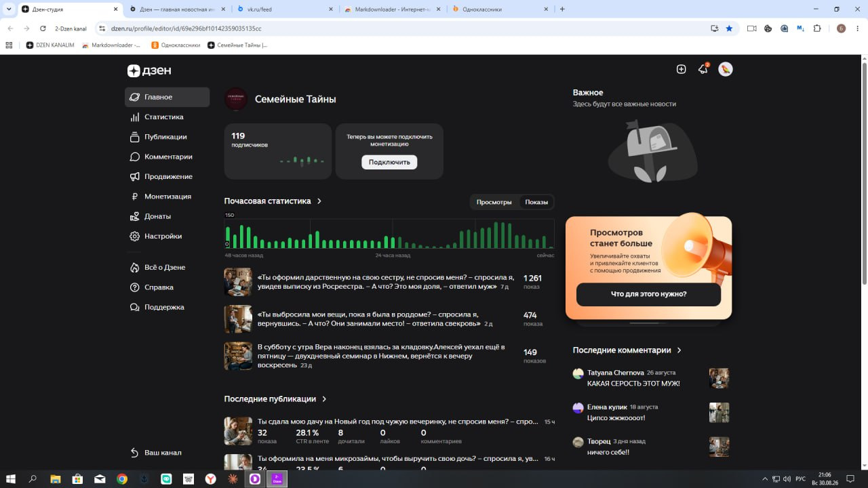Expand Последние публикации chevron
868x488 pixels.
(x=324, y=399)
